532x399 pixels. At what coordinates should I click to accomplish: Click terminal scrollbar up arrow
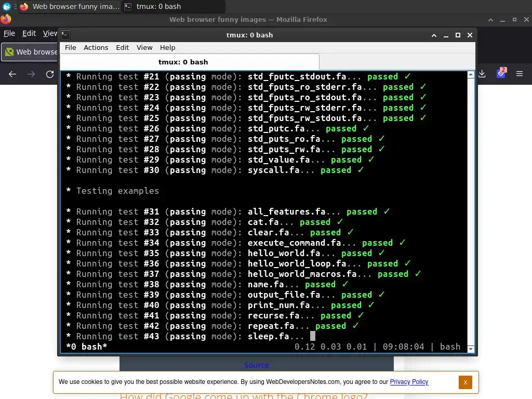point(471,75)
